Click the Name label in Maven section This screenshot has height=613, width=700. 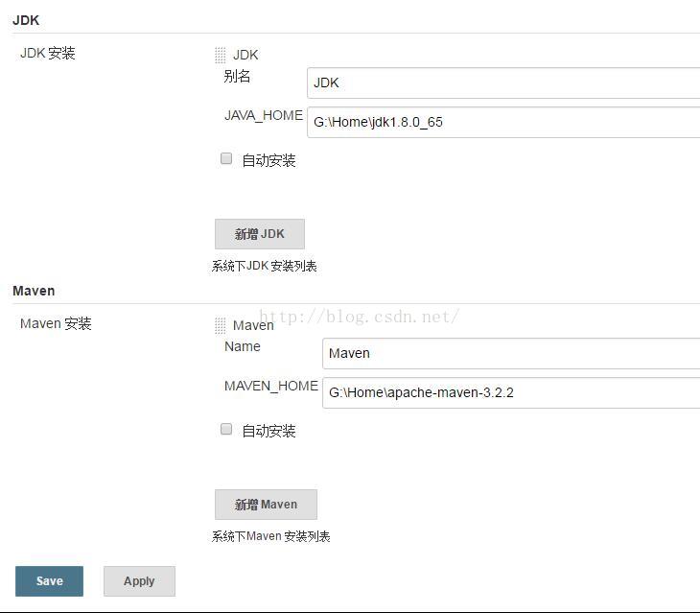(x=243, y=346)
